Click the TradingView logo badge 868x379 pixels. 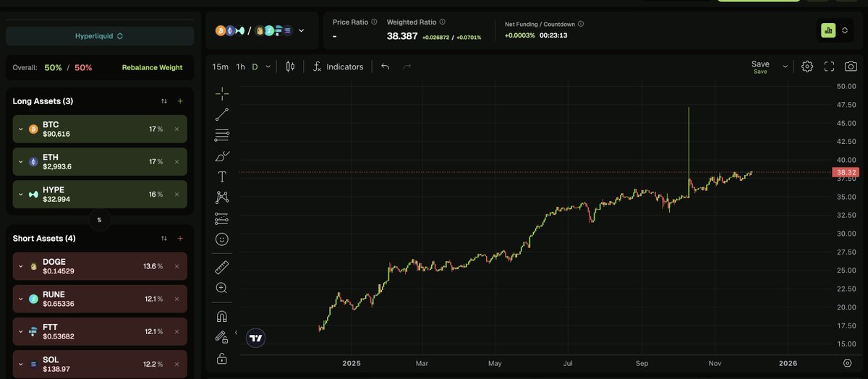255,338
